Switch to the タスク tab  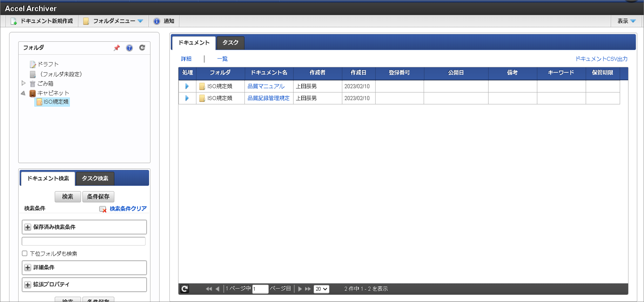[230, 43]
